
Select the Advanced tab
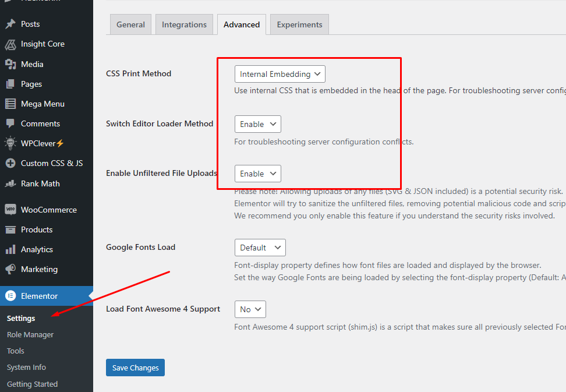tap(242, 24)
